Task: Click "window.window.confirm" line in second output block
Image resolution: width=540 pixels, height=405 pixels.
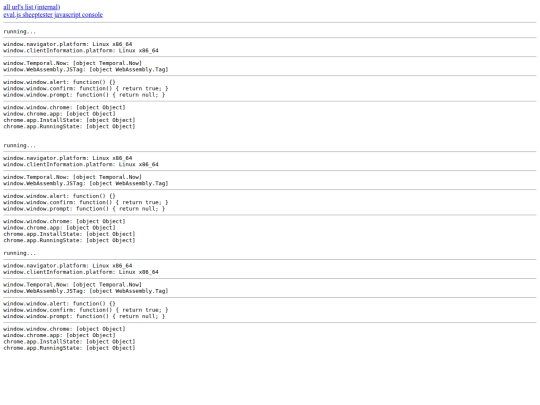Action: pos(86,202)
